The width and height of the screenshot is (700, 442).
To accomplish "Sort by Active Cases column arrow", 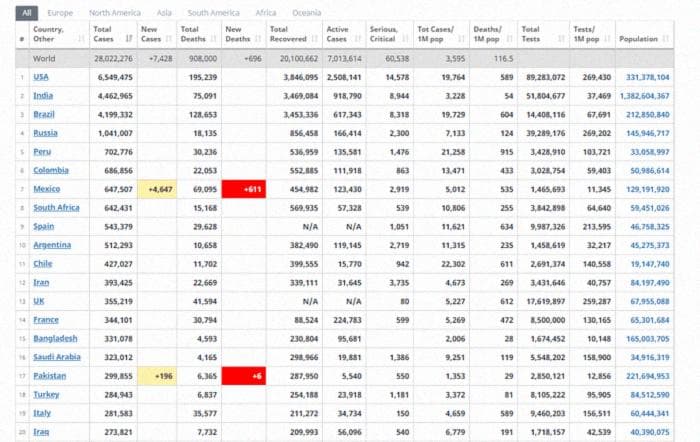I will click(358, 39).
